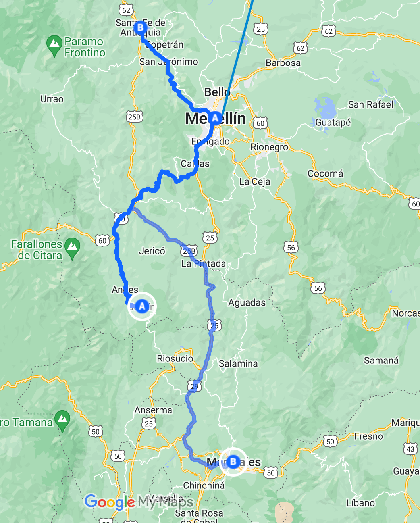Click marker B at Santa Fe de Antioquia
The image size is (420, 523).
click(x=140, y=28)
